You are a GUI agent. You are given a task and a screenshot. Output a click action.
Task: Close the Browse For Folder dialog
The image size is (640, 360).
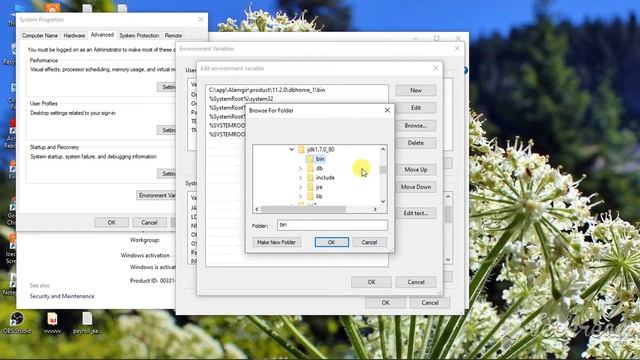click(387, 110)
